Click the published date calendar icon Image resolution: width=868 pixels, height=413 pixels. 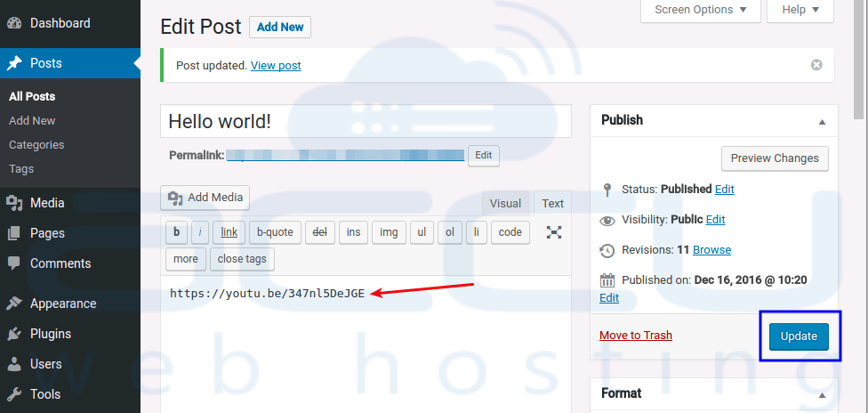[x=607, y=280]
